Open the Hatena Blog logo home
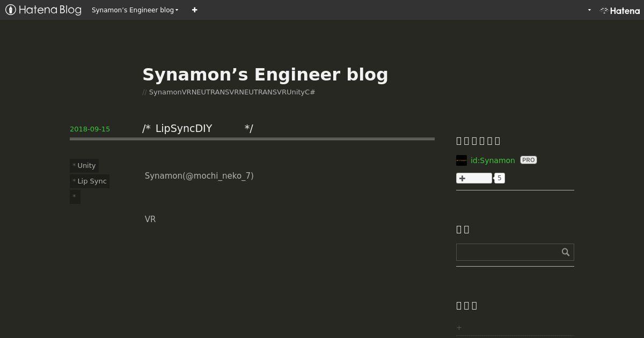This screenshot has height=338, width=644. point(43,10)
